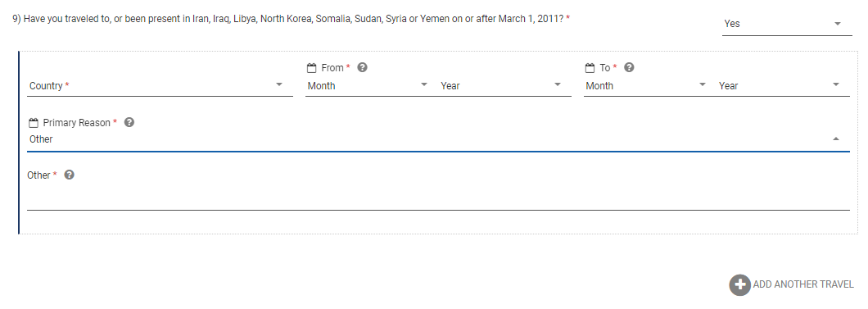Click the Primary Reason field showing Other

pos(438,139)
